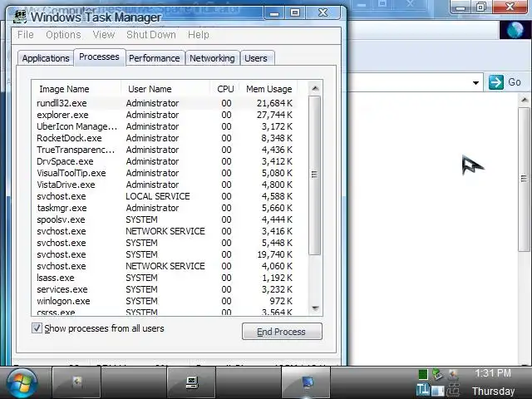Click the process list scrollbar thumb

(x=314, y=175)
